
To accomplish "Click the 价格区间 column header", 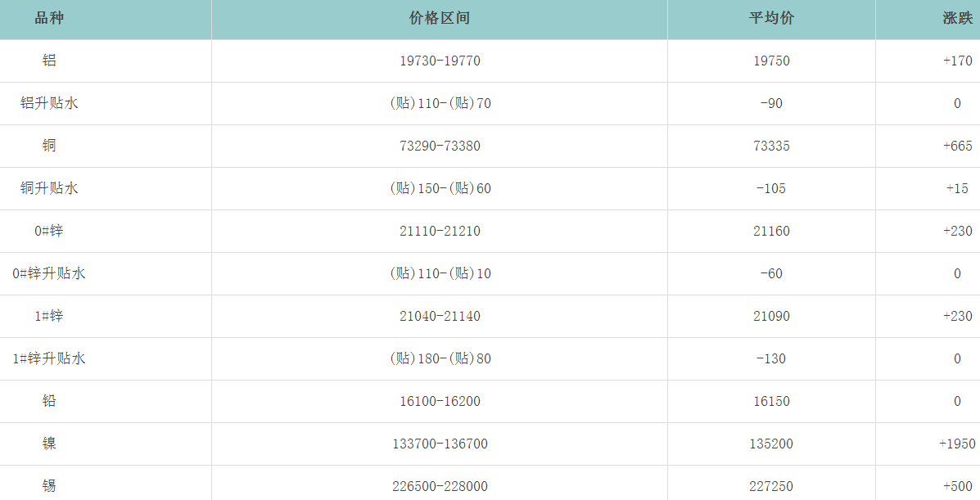I will click(x=440, y=19).
